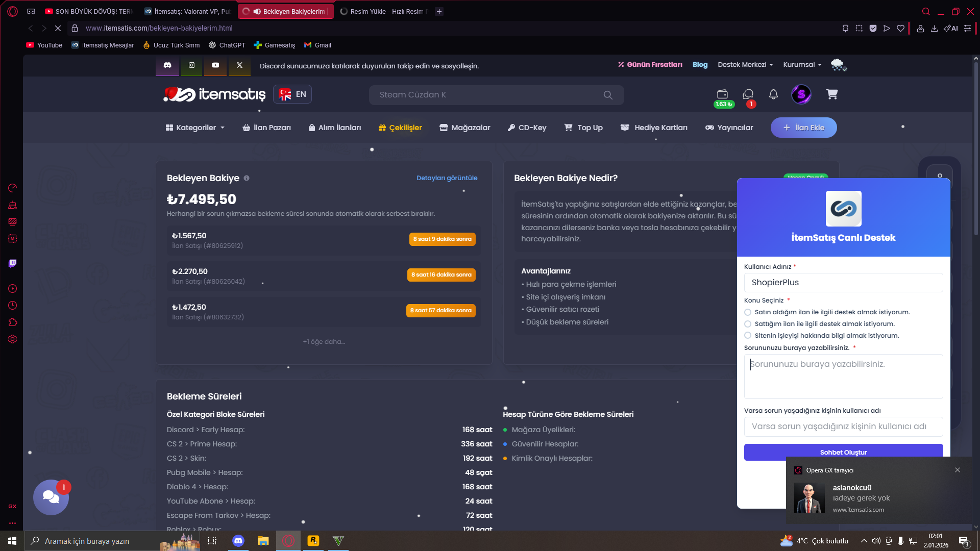The height and width of the screenshot is (551, 980).
Task: Stop loading the page
Action: point(58,28)
